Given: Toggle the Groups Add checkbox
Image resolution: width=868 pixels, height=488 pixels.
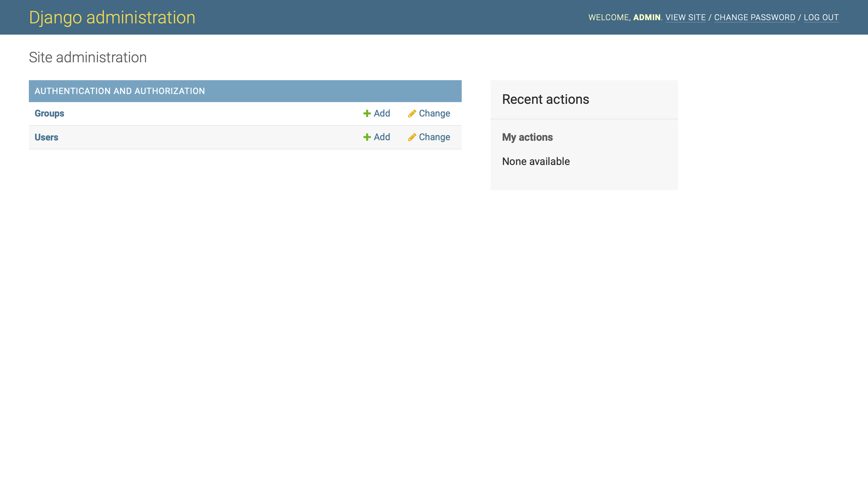Looking at the screenshot, I should 377,113.
